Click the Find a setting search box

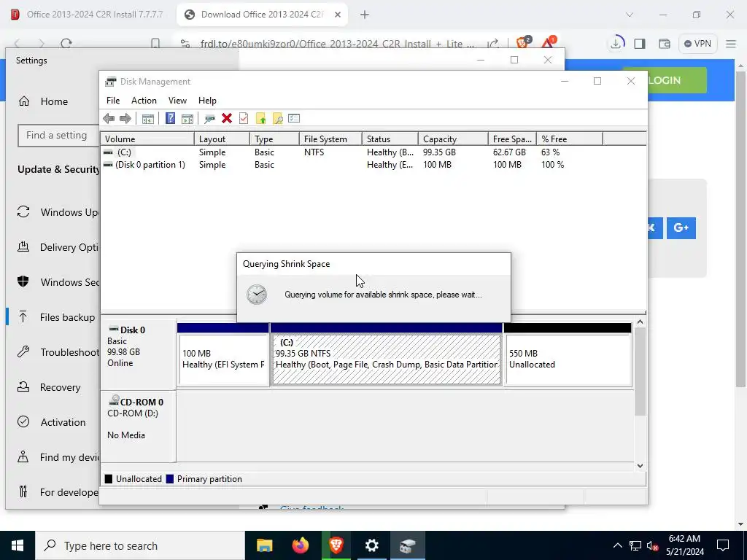point(58,135)
